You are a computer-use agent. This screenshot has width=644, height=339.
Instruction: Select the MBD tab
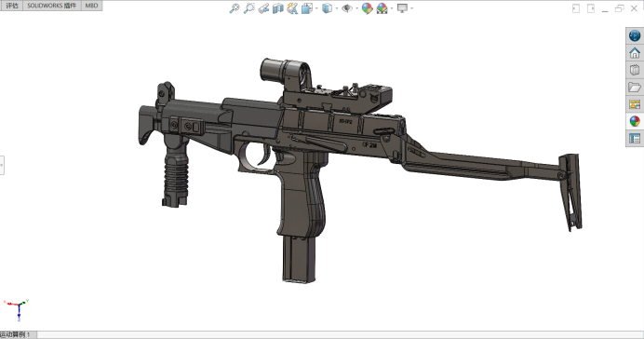click(x=91, y=6)
